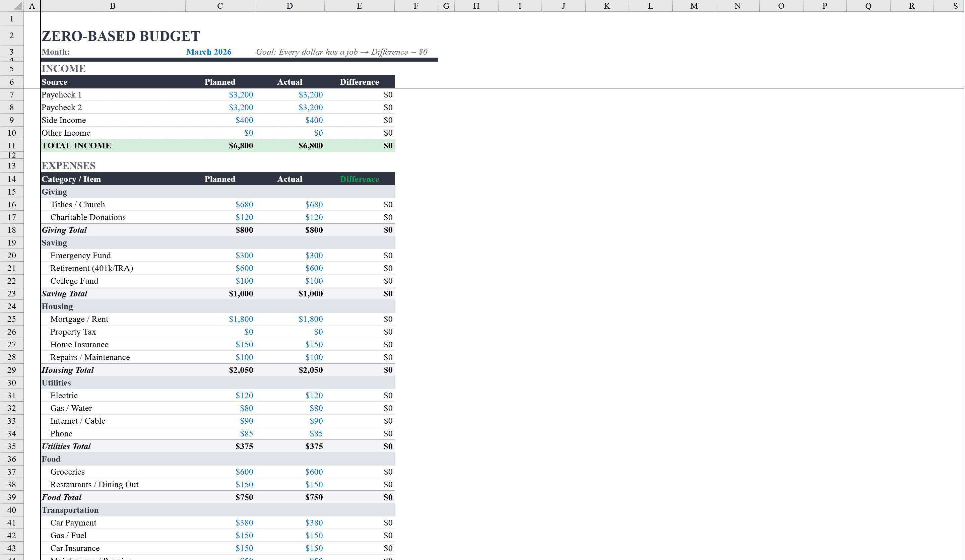Select the Side Income difference $0 cell
Screen dimensions: 965x560
tap(388, 120)
